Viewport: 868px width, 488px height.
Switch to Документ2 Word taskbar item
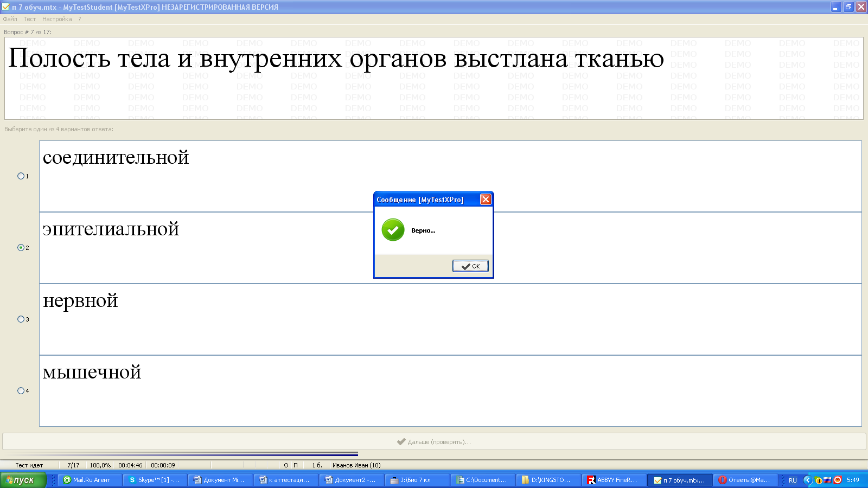tap(351, 480)
